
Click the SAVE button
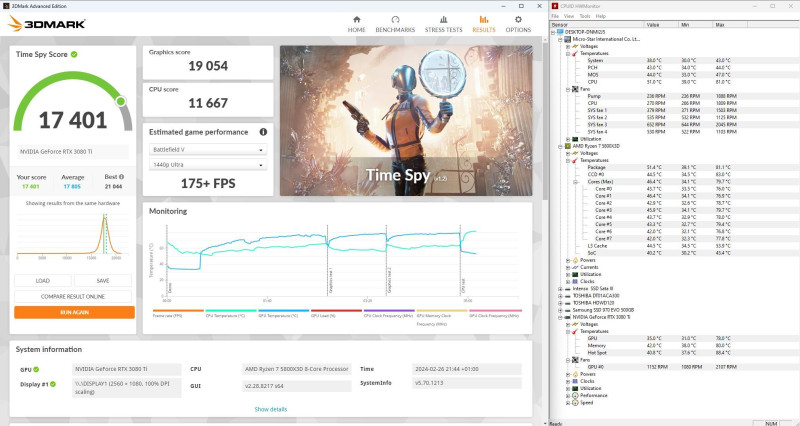pyautogui.click(x=103, y=281)
